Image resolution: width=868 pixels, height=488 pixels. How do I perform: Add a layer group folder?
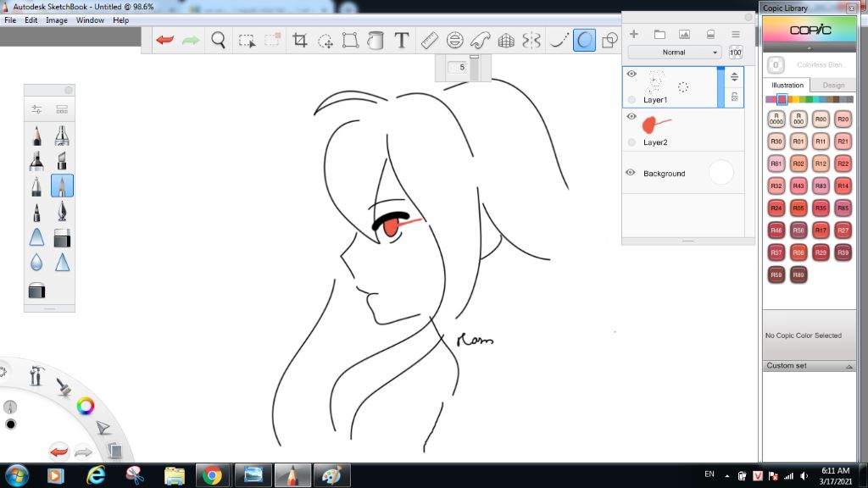tap(659, 34)
